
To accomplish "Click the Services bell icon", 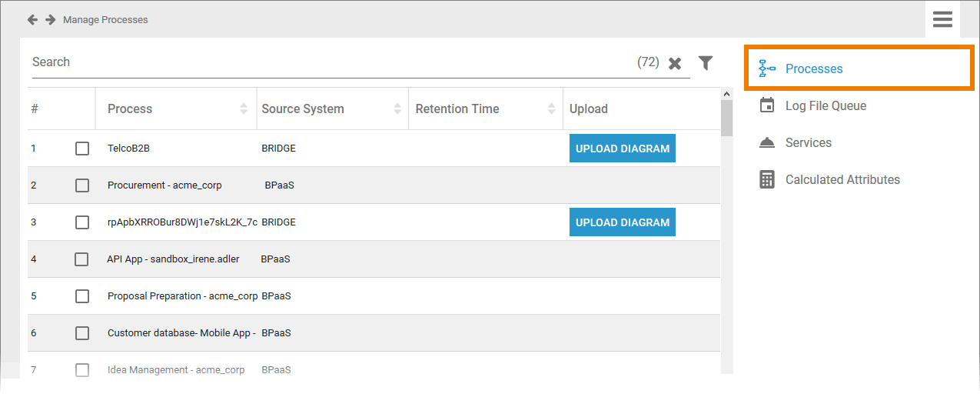I will 767,142.
